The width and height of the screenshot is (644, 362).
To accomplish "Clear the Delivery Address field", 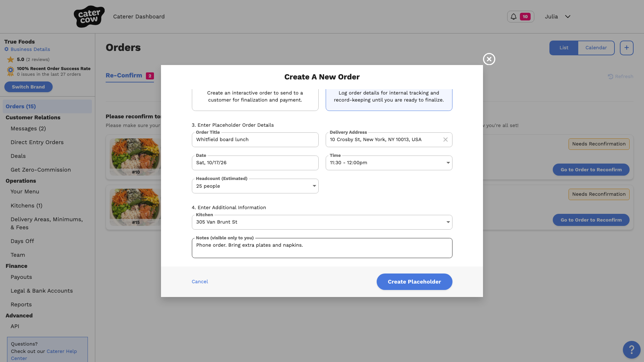I will click(445, 140).
